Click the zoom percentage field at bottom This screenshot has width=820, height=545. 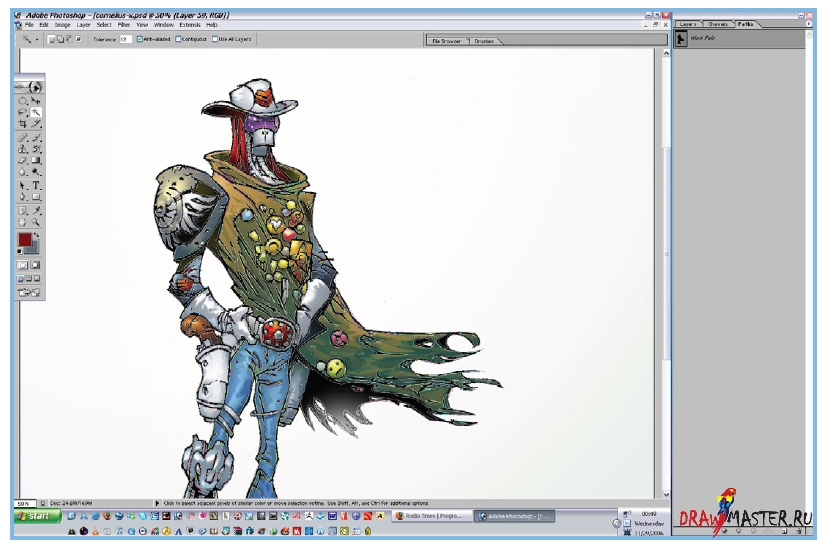pos(24,504)
